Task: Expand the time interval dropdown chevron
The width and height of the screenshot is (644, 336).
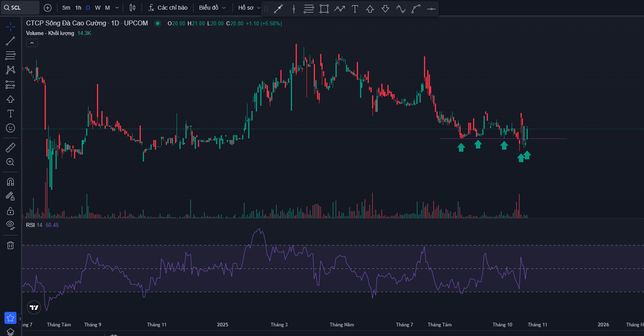Action: pos(117,8)
